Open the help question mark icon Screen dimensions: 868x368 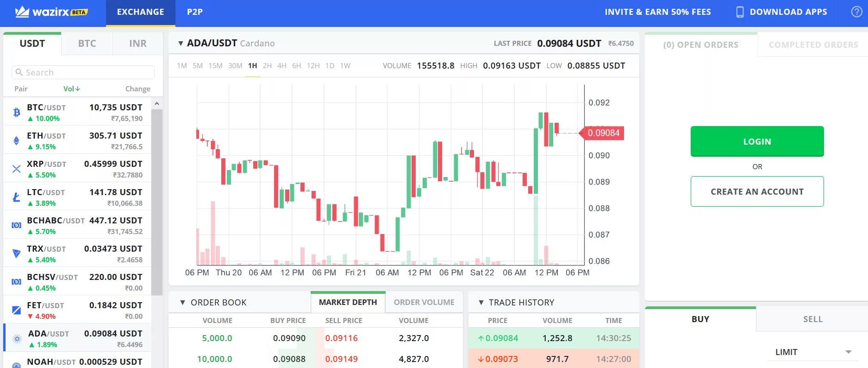point(856,12)
